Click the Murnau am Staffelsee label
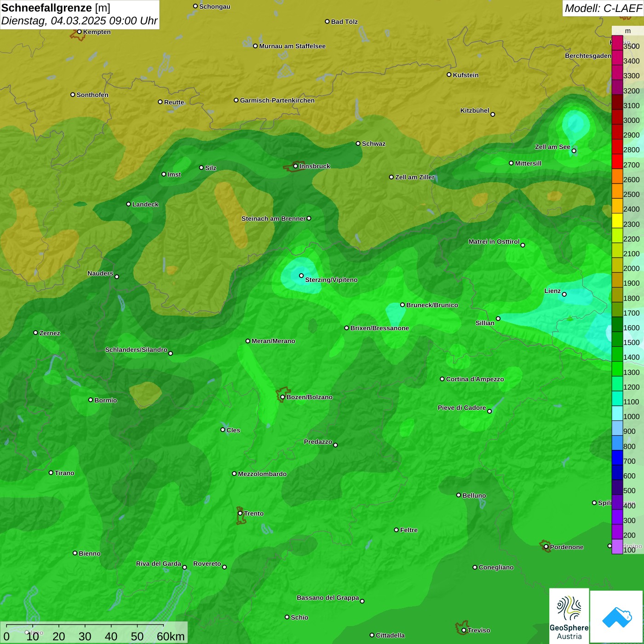The image size is (644, 644). coord(292,46)
